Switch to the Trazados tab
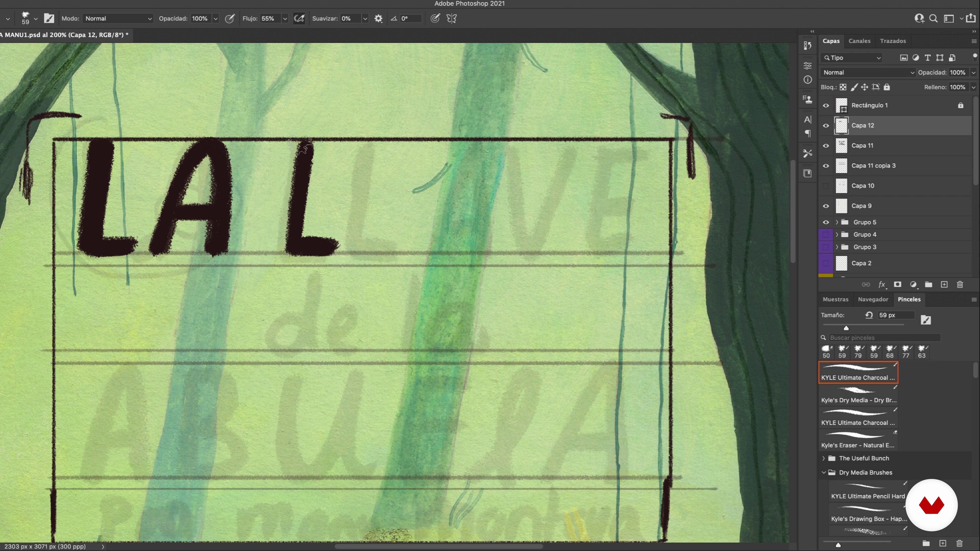 point(892,41)
